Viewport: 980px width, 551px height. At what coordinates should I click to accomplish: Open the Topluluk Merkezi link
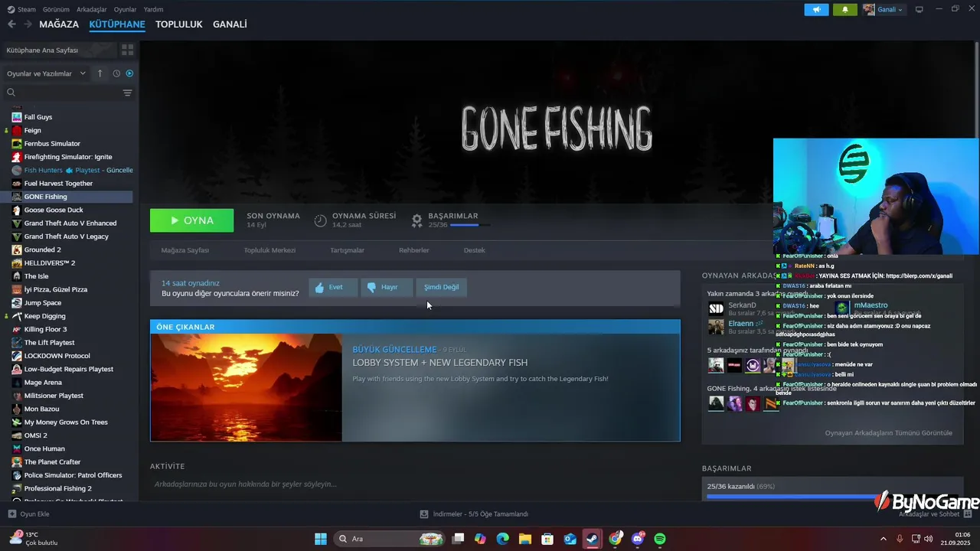[x=269, y=250]
